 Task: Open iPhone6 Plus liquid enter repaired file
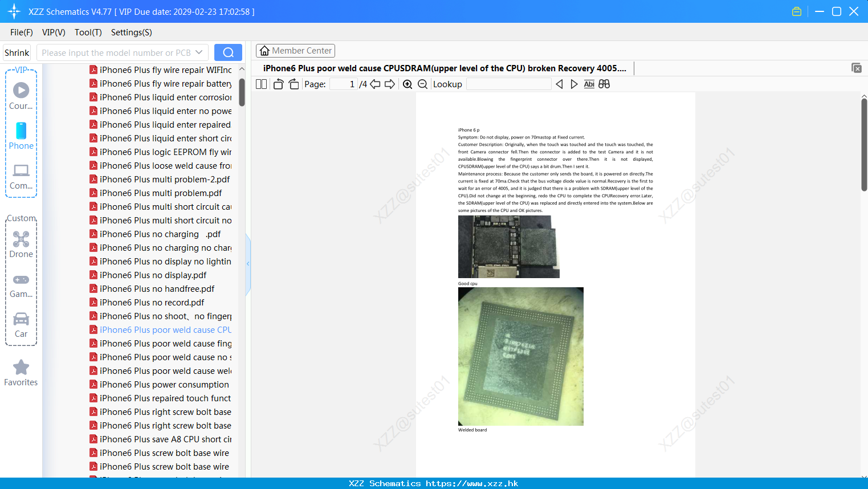tap(161, 125)
